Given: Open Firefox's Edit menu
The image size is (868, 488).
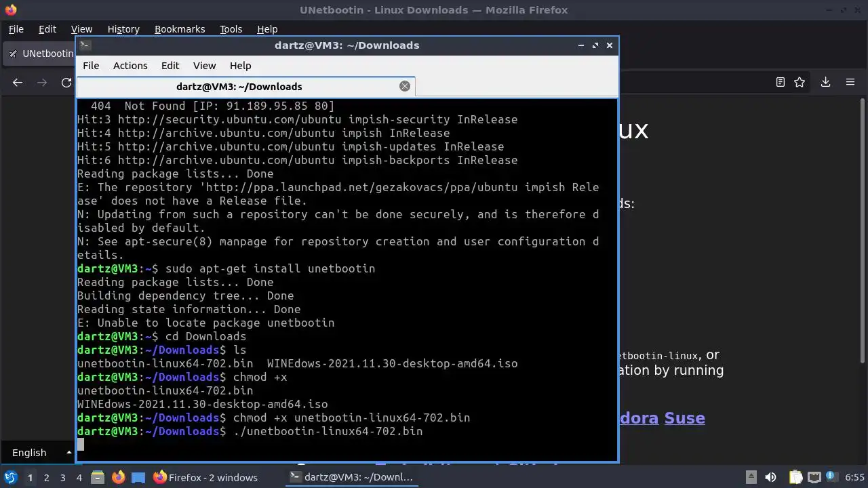Looking at the screenshot, I should 47,29.
